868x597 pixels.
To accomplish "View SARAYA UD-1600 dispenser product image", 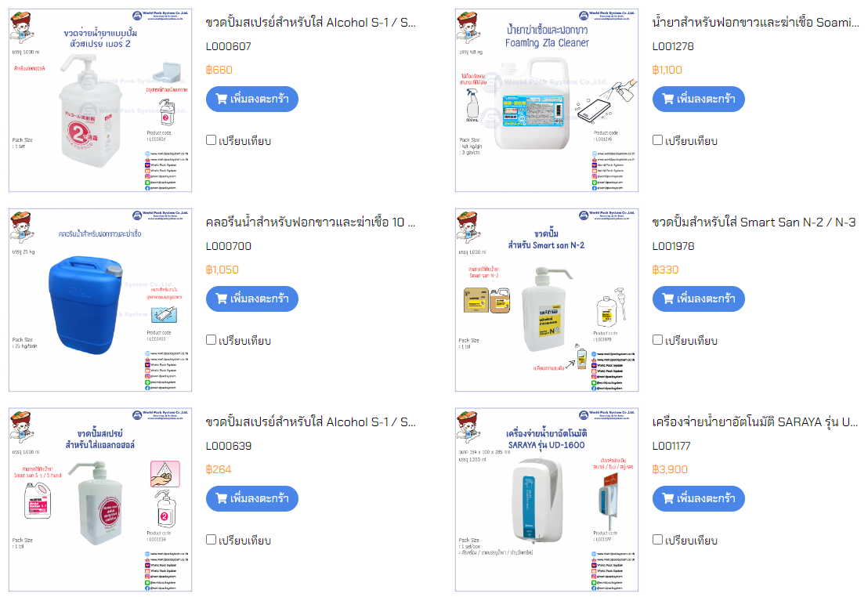I will [x=547, y=500].
